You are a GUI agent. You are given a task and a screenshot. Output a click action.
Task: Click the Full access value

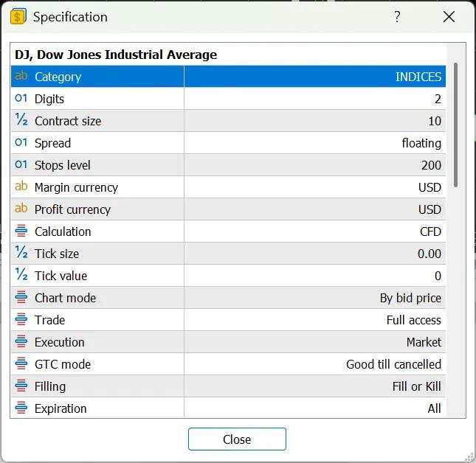(x=414, y=320)
